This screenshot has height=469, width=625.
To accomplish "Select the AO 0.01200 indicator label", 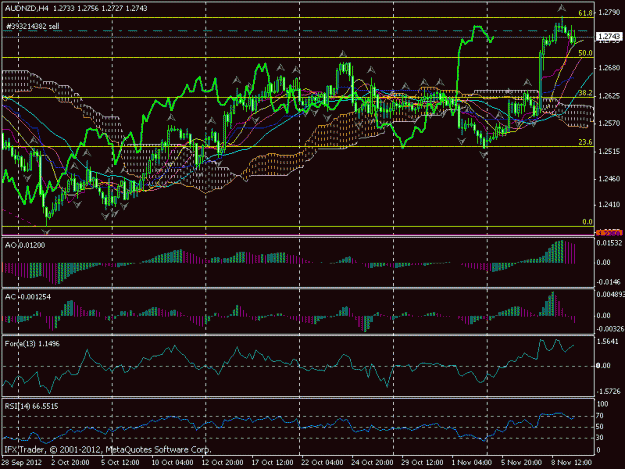I will point(25,245).
